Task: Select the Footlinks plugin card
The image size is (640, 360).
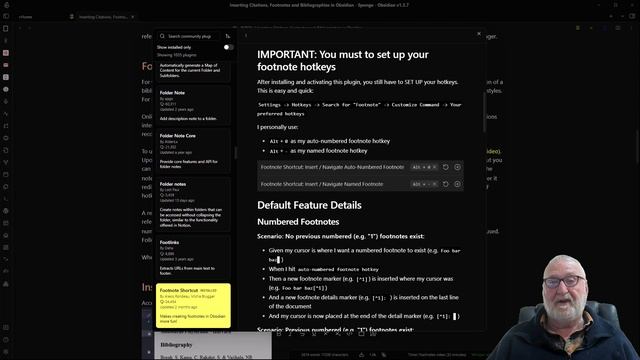Action: pyautogui.click(x=193, y=258)
